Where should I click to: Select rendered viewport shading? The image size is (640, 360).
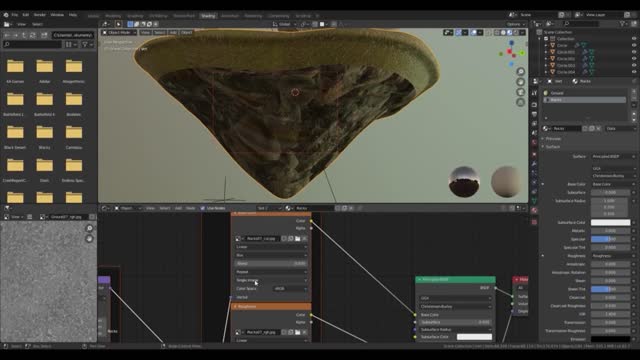click(x=516, y=32)
